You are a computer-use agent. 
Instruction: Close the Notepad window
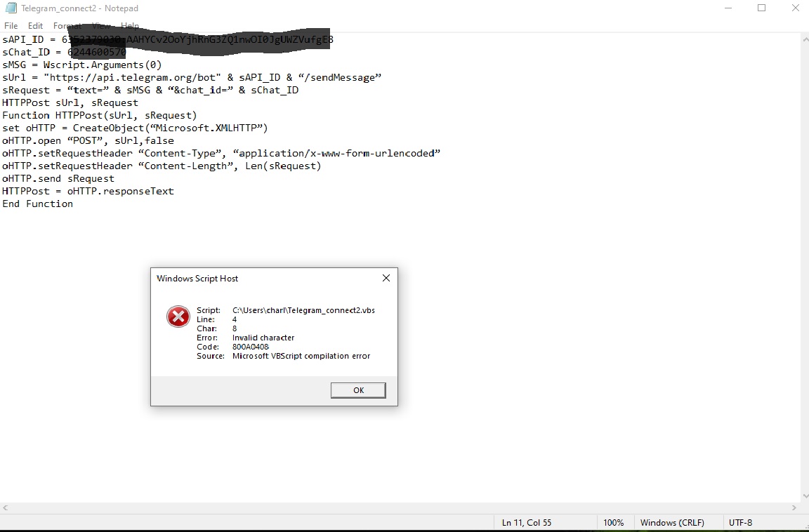[795, 8]
